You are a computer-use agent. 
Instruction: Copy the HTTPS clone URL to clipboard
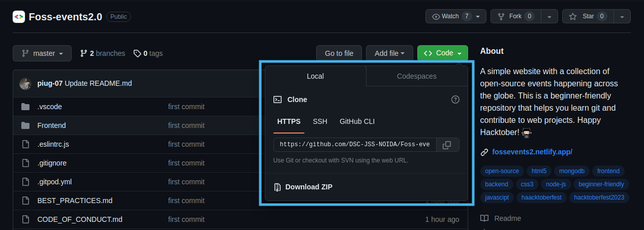click(447, 145)
